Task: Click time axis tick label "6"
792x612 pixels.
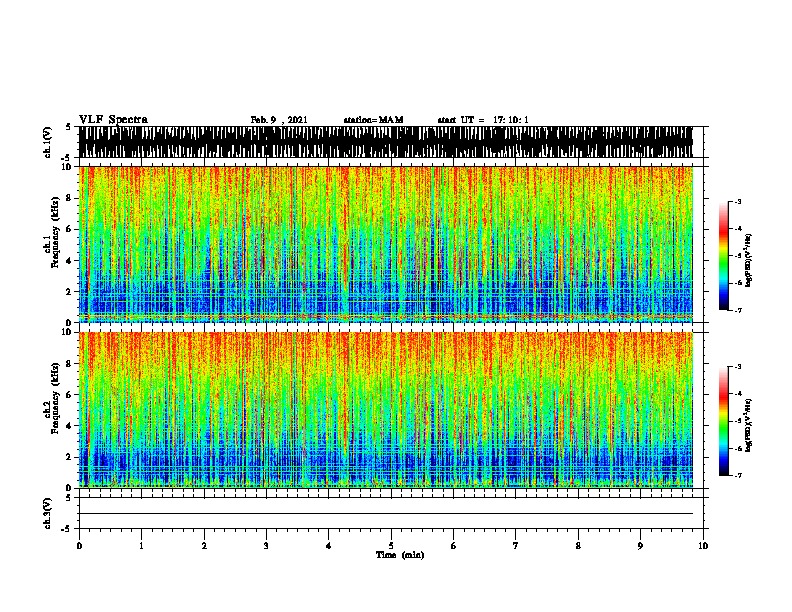Action: click(x=454, y=546)
